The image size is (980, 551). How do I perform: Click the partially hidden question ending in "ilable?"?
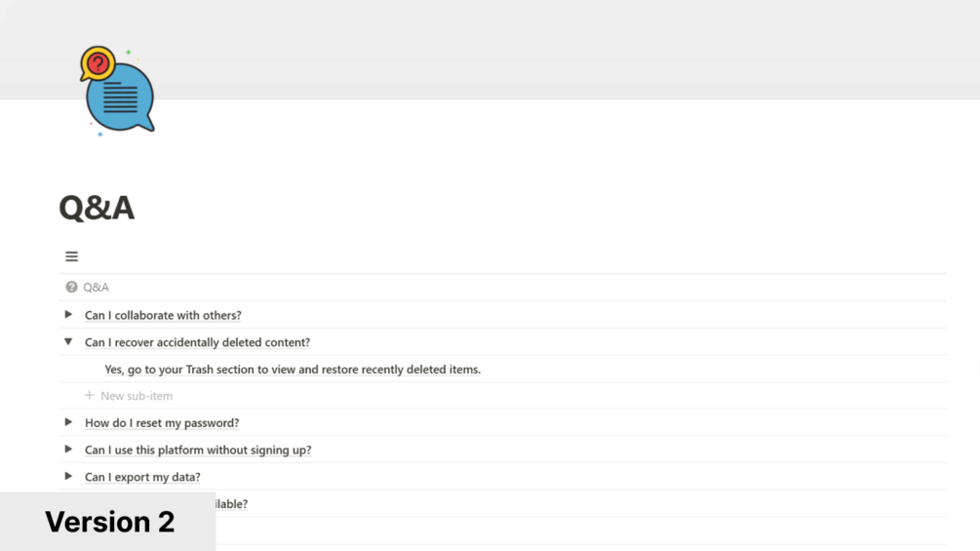(x=231, y=504)
